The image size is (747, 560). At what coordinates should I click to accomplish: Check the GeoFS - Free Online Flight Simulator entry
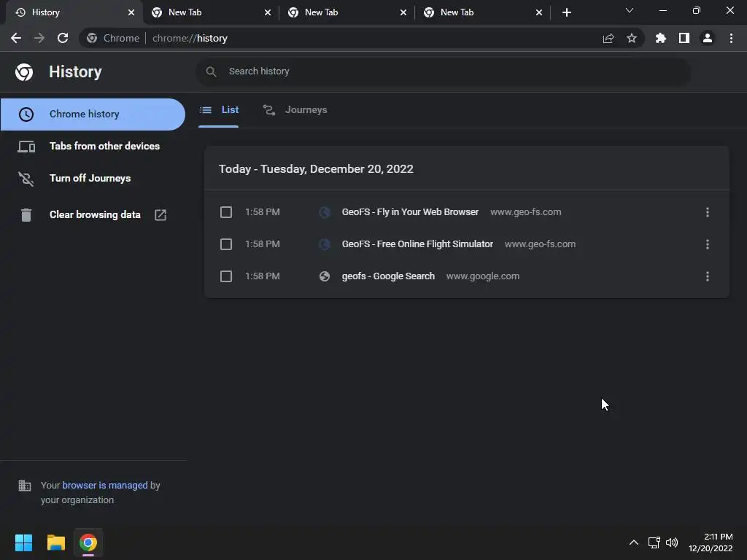tap(226, 244)
